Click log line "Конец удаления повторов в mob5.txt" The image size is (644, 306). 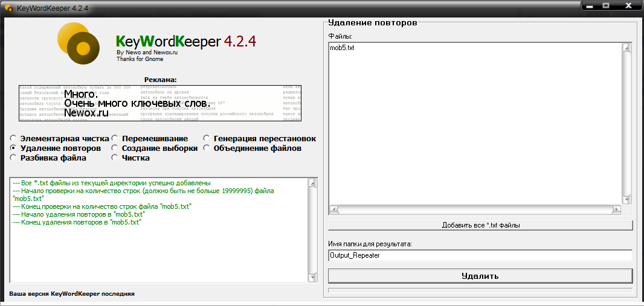click(77, 222)
